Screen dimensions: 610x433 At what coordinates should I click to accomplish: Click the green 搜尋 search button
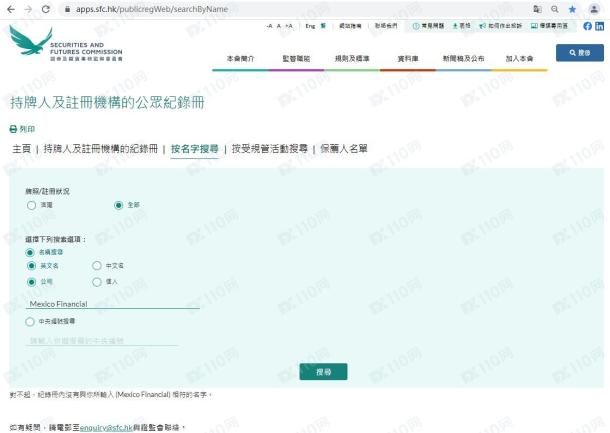click(x=323, y=372)
